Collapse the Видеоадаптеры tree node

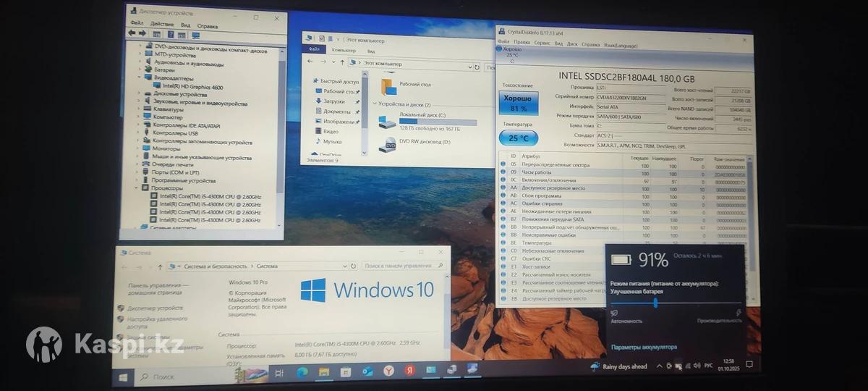coord(140,78)
